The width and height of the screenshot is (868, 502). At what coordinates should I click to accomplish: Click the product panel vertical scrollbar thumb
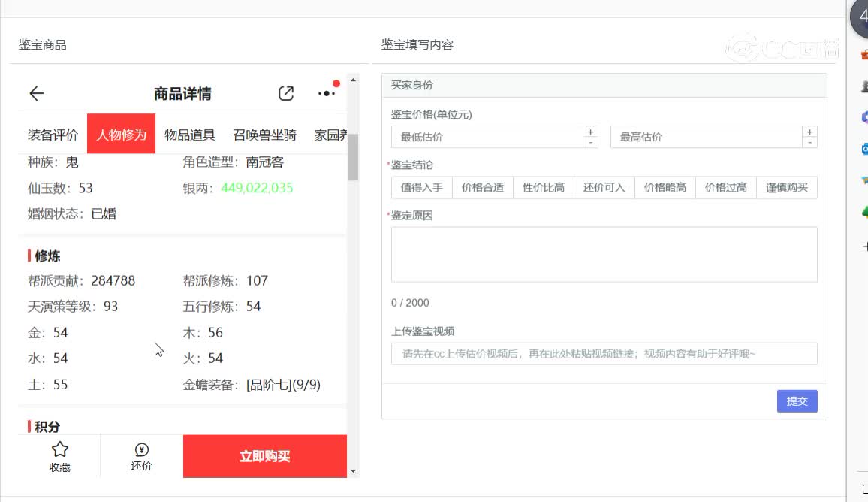[354, 157]
